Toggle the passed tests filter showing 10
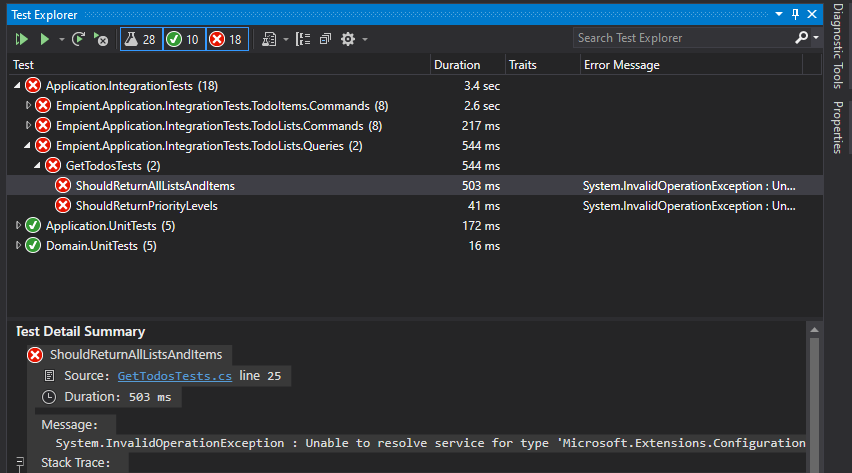The width and height of the screenshot is (852, 473). click(184, 39)
